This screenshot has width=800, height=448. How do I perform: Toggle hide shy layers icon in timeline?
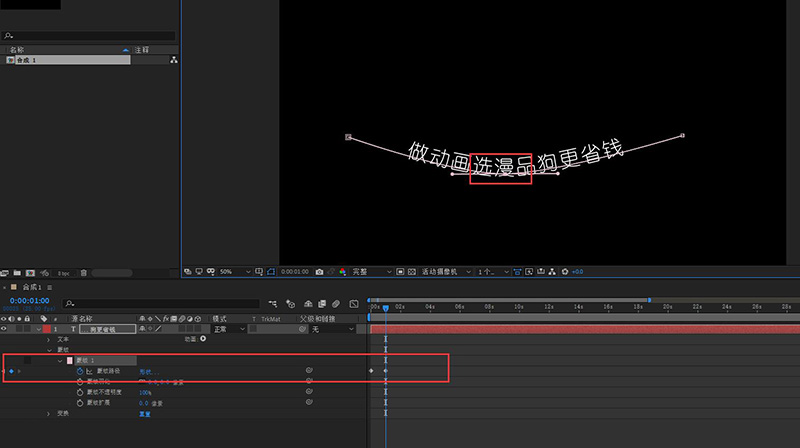(308, 304)
